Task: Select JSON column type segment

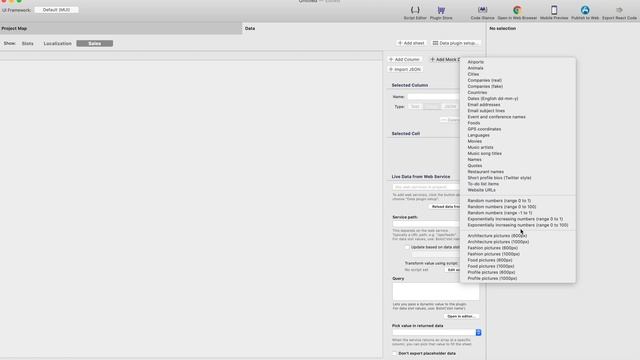Action: [x=450, y=107]
